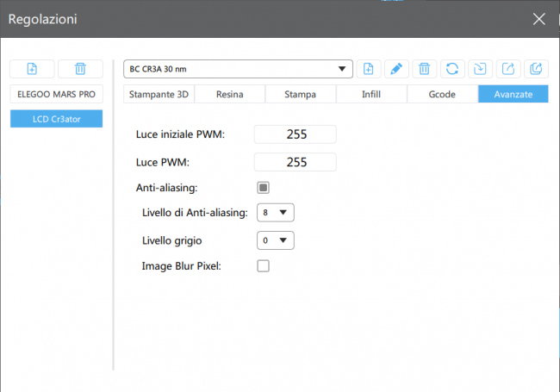Delete the BC CR3A profile
Screen dimensions: 560x392
424,69
